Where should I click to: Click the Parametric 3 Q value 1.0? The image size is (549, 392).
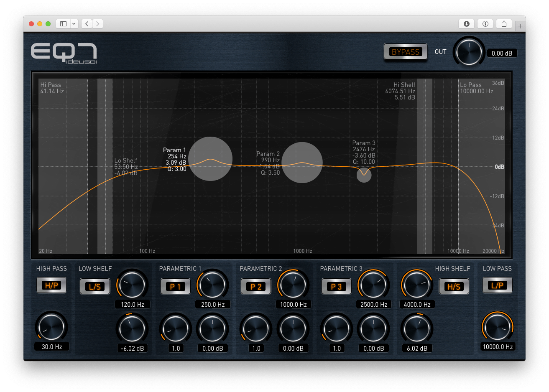point(337,348)
